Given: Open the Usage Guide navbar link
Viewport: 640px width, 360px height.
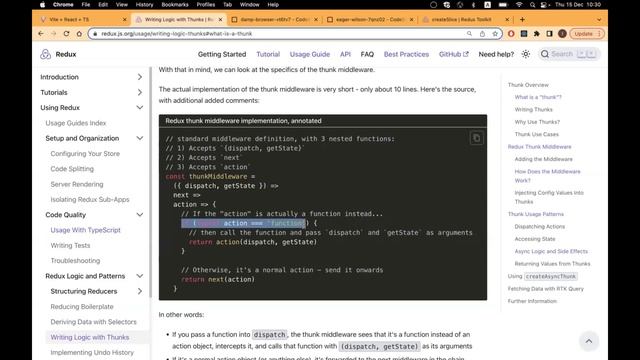Looking at the screenshot, I should pyautogui.click(x=310, y=54).
